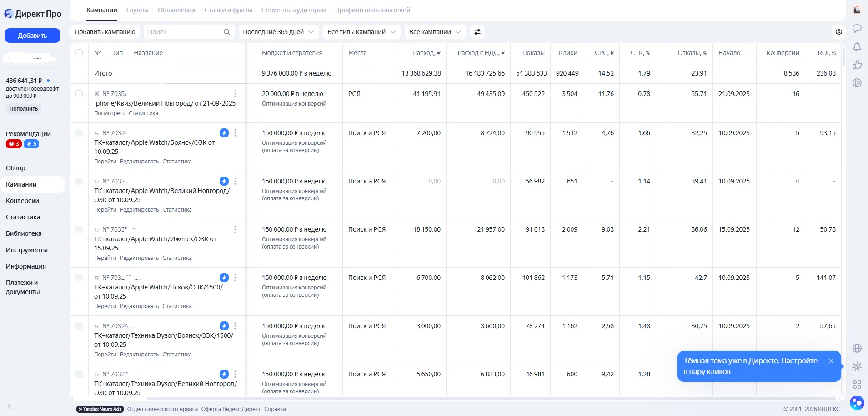The height and width of the screenshot is (416, 868).
Task: Click the thumbs-up feedback icon
Action: (857, 65)
